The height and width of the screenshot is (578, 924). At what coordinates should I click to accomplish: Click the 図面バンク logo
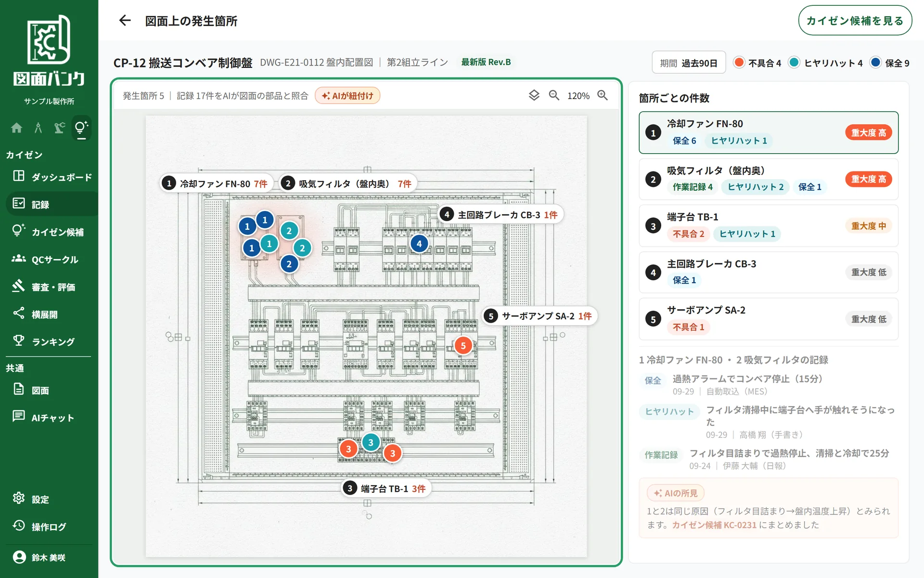[49, 51]
